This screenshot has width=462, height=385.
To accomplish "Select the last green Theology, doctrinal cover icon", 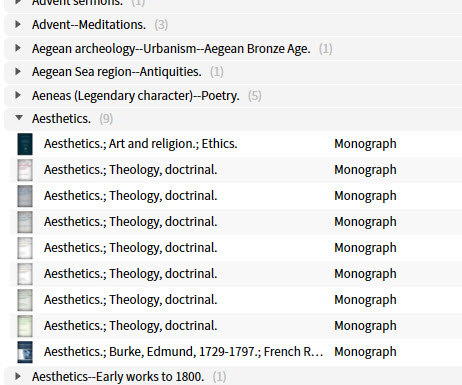I will click(25, 326).
